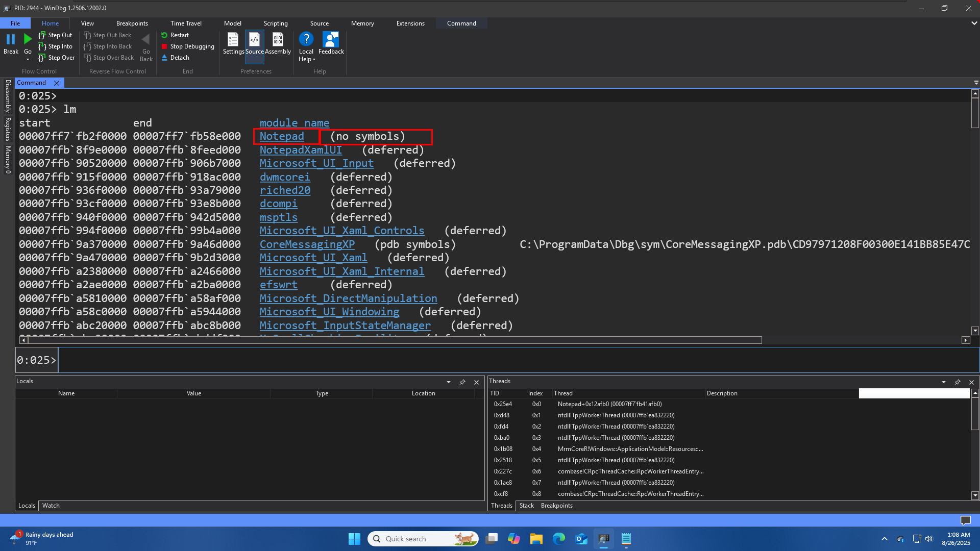Open the Breakpoints ribbon tab
This screenshot has width=980, height=551.
(x=132, y=23)
